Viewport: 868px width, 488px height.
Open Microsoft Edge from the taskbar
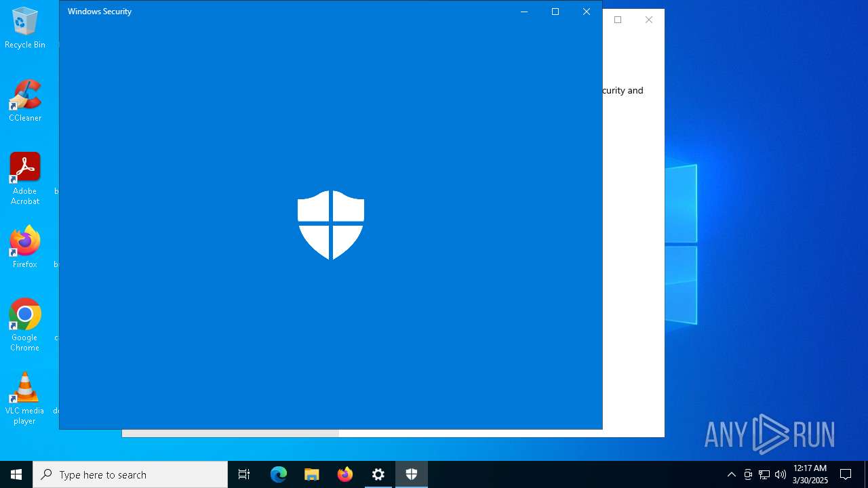(279, 474)
